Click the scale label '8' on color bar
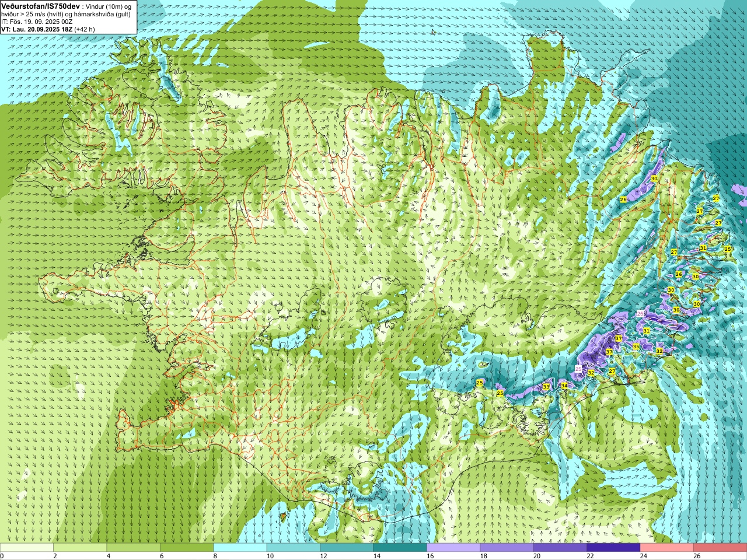The width and height of the screenshot is (747, 560). (215, 556)
